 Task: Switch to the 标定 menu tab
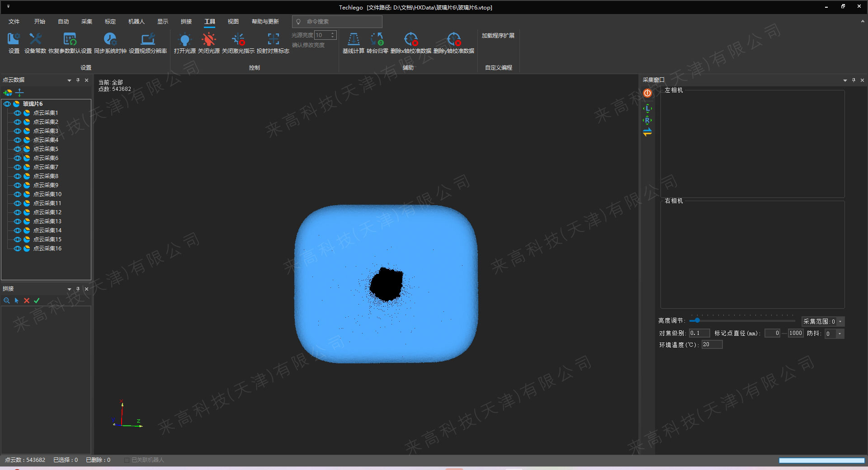click(x=110, y=21)
